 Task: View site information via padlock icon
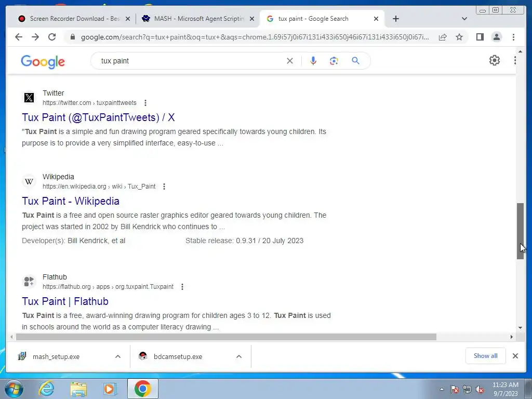72,37
